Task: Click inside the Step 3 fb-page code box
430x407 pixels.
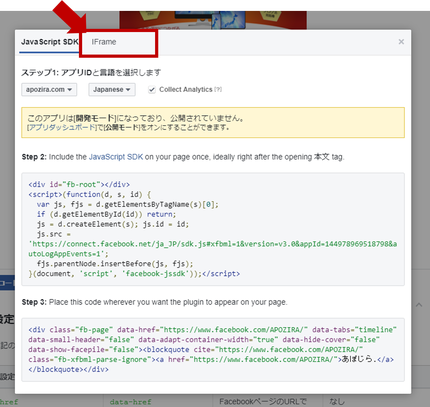Action: coord(213,350)
